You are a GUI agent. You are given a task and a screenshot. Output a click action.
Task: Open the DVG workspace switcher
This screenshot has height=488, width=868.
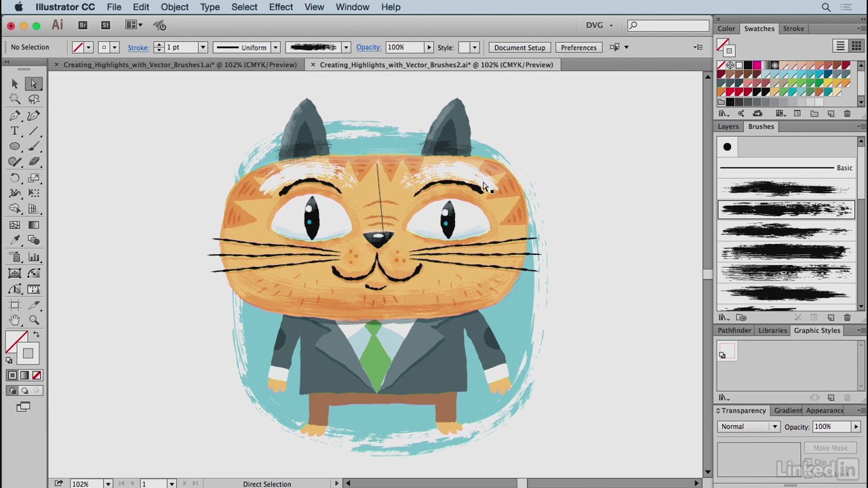(599, 25)
